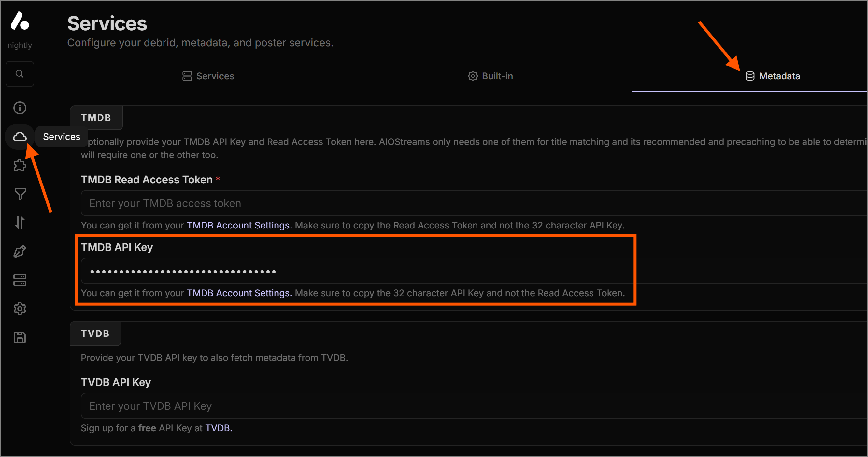Open the Sorting arrows icon

[20, 223]
